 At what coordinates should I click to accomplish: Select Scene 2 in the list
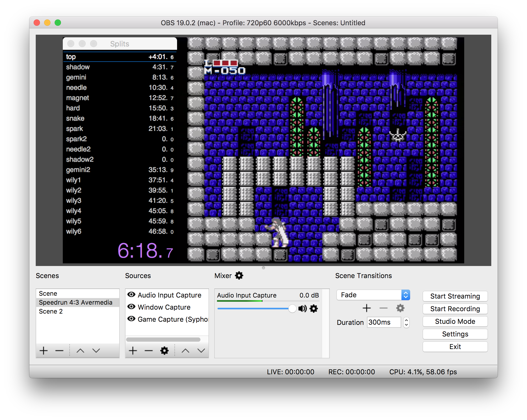pos(77,311)
